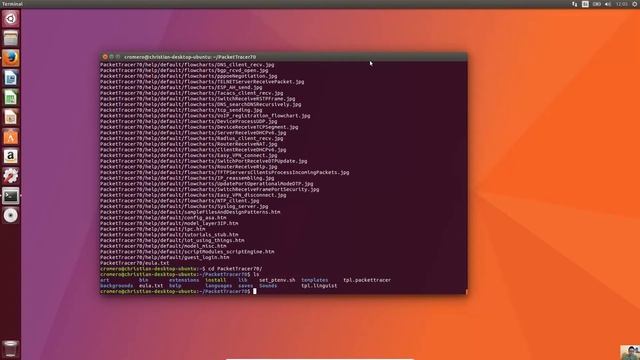The width and height of the screenshot is (640, 360).
Task: Open the Trash in the dock
Action: [11, 349]
